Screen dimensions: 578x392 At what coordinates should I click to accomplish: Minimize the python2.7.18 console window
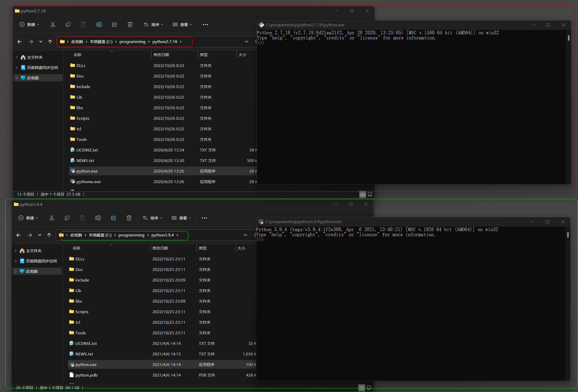[x=533, y=25]
